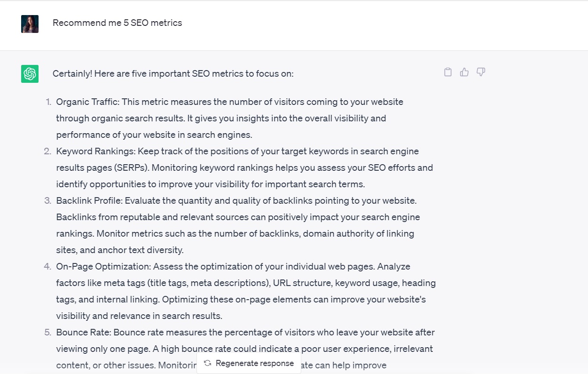Click the user profile picture
The width and height of the screenshot is (588, 374).
click(30, 24)
